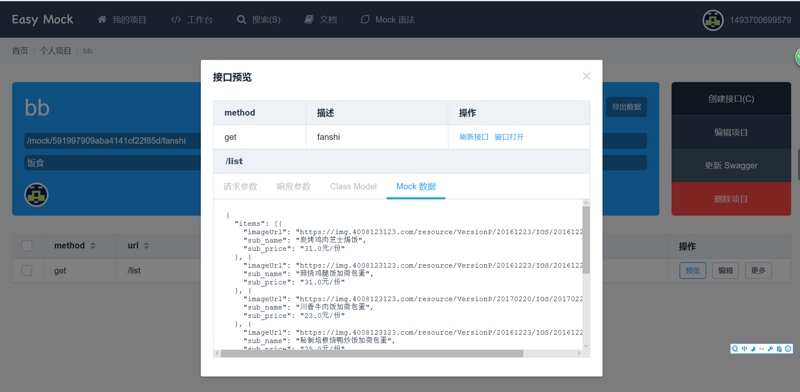The image size is (800, 392).
Task: Check the checkbox for the /list row
Action: [27, 271]
